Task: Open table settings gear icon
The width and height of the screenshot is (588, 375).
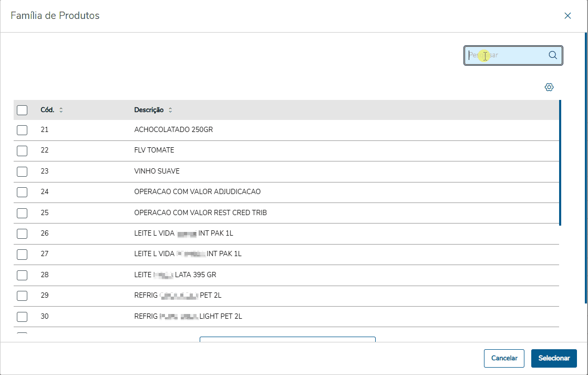Action: (549, 87)
